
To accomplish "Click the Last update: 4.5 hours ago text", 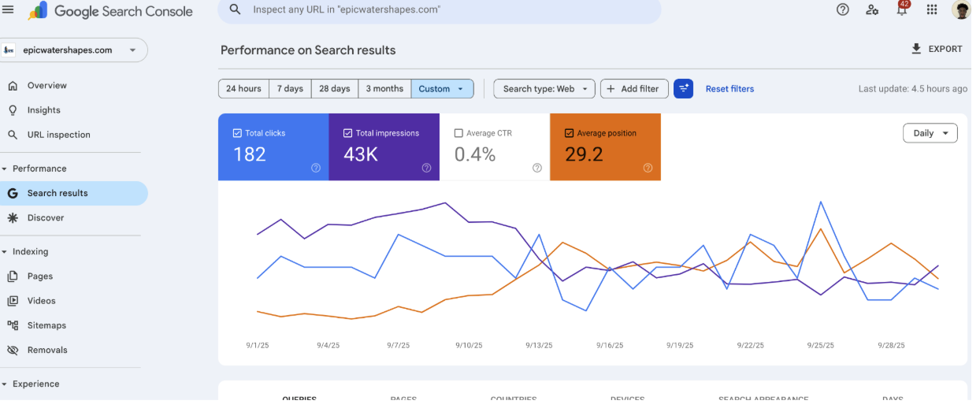I will click(x=912, y=89).
